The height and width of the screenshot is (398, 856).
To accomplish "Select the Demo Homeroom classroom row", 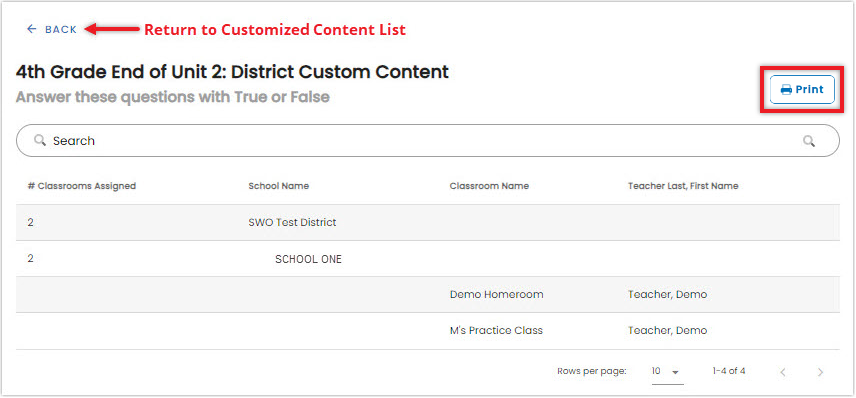I will pyautogui.click(x=427, y=295).
